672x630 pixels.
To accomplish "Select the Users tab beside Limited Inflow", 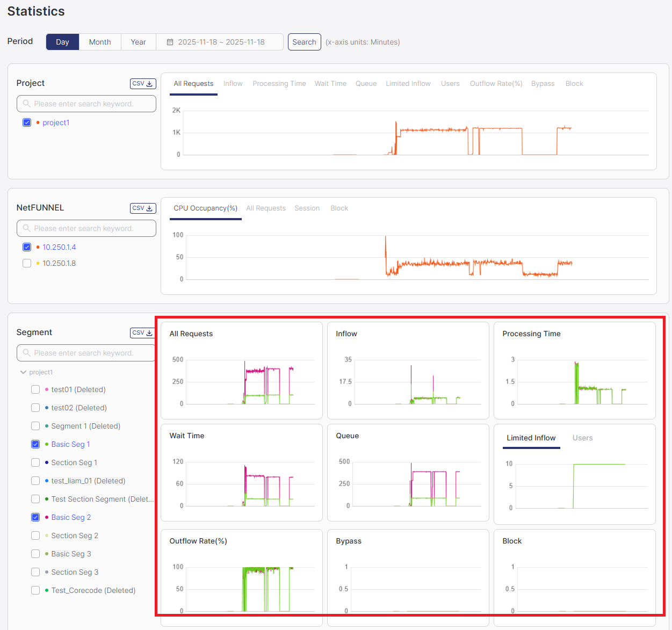I will 582,438.
